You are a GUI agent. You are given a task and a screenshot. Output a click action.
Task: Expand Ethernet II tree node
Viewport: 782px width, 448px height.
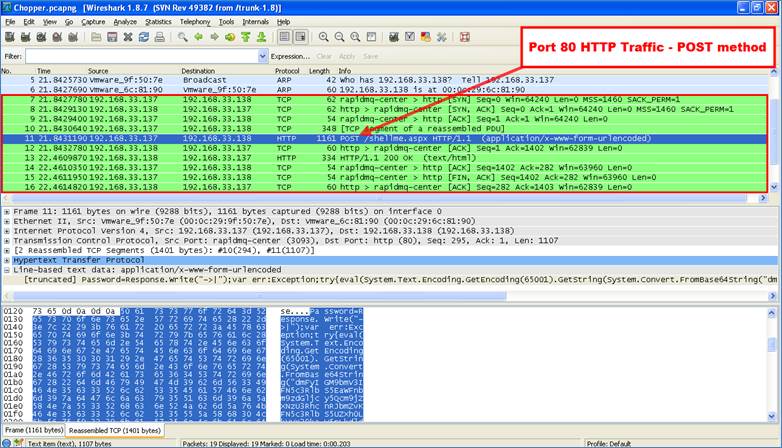coord(7,221)
